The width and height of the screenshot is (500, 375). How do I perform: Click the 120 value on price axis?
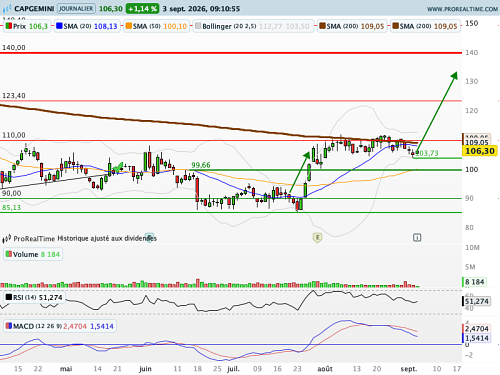tap(472, 111)
